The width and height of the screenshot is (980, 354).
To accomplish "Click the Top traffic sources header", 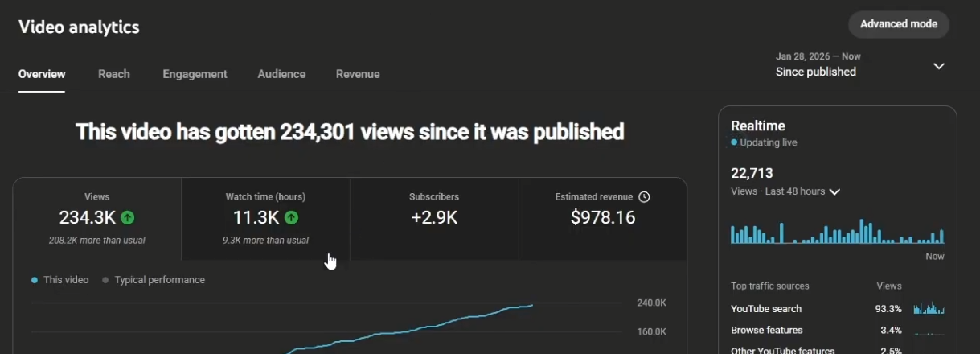I will (x=770, y=286).
